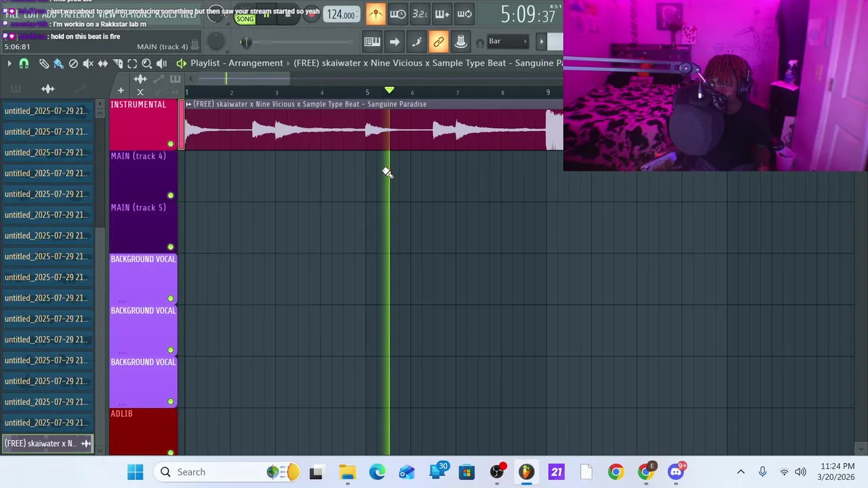The height and width of the screenshot is (488, 868).
Task: Click the waveform icon above INSTRUMENTAL track
Action: (x=140, y=79)
